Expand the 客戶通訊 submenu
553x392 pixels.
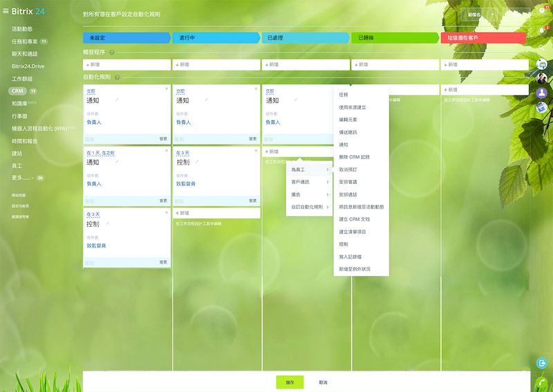click(x=309, y=182)
